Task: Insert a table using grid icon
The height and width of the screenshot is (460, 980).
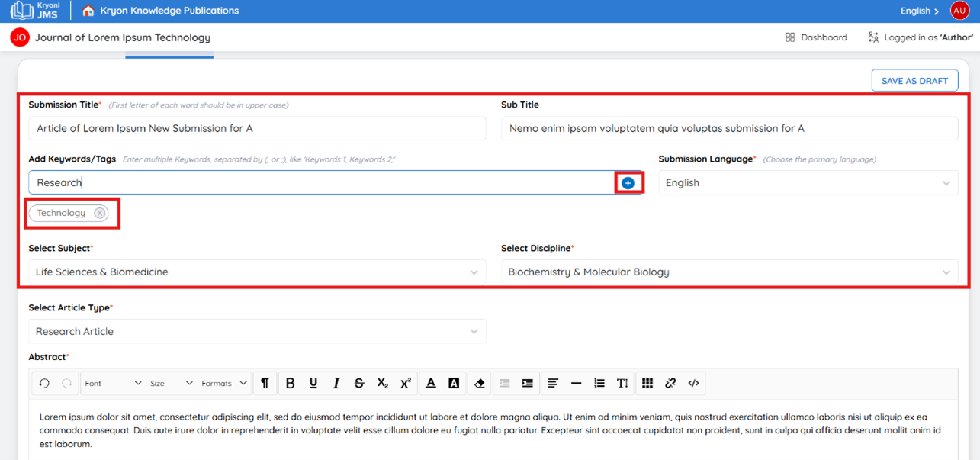Action: (x=647, y=383)
